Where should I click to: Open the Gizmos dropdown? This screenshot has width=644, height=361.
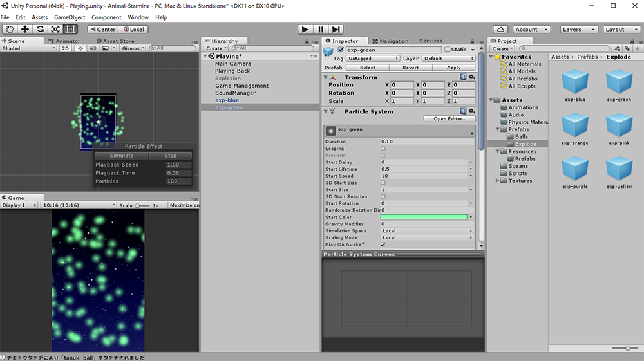133,48
